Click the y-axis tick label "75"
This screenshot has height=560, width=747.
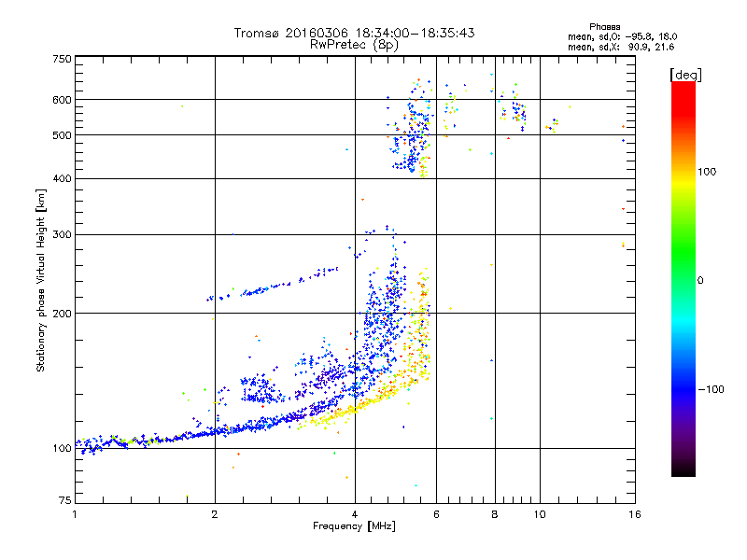[65, 500]
